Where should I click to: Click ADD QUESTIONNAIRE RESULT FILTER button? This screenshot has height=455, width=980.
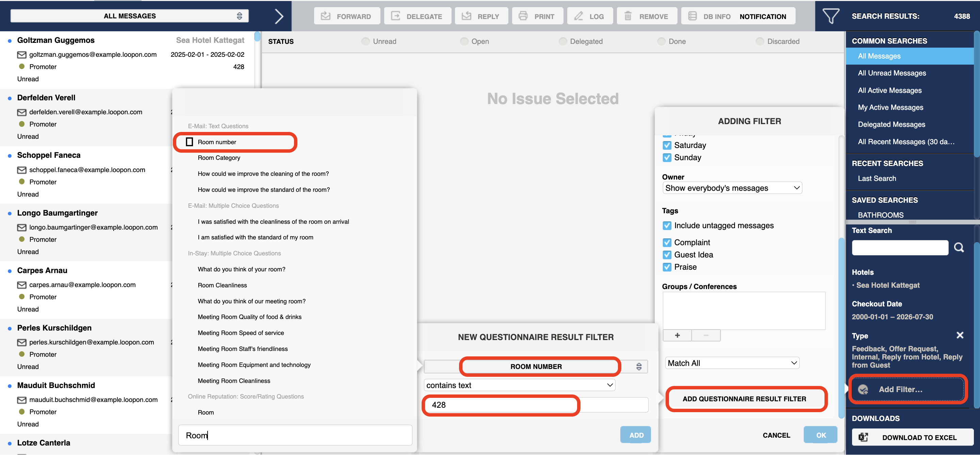(744, 399)
